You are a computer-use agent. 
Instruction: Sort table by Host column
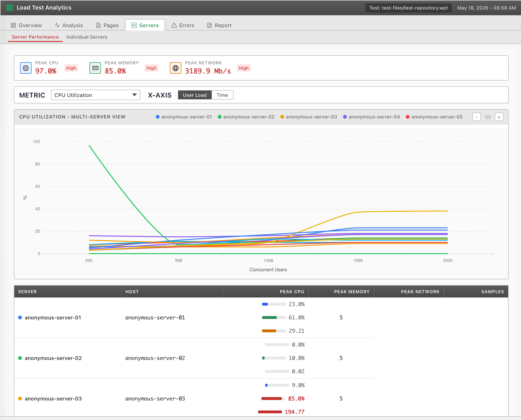coord(172,292)
